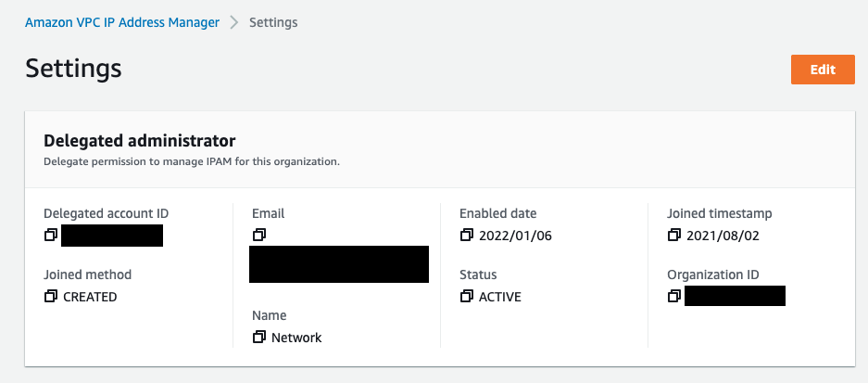Copy the Email address value
This screenshot has width=868, height=383.
coord(258,235)
